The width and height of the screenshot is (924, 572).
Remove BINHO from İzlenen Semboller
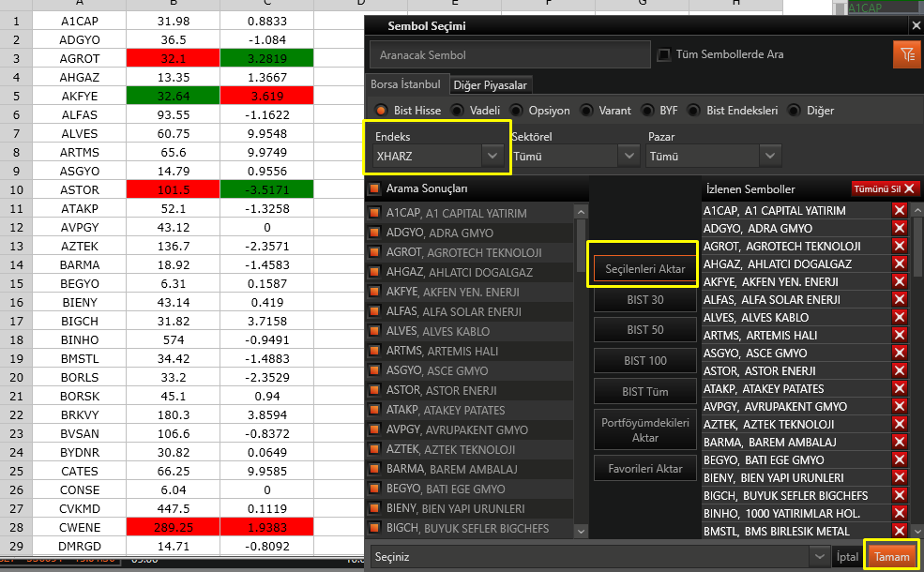(900, 514)
